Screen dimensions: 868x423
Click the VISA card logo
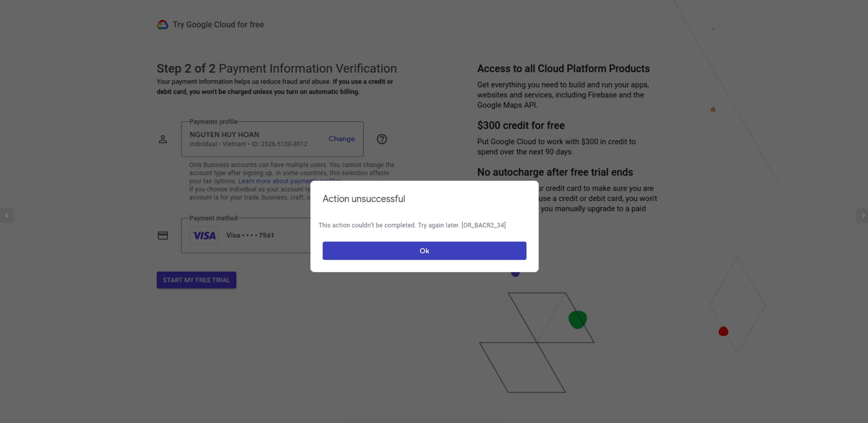point(204,236)
